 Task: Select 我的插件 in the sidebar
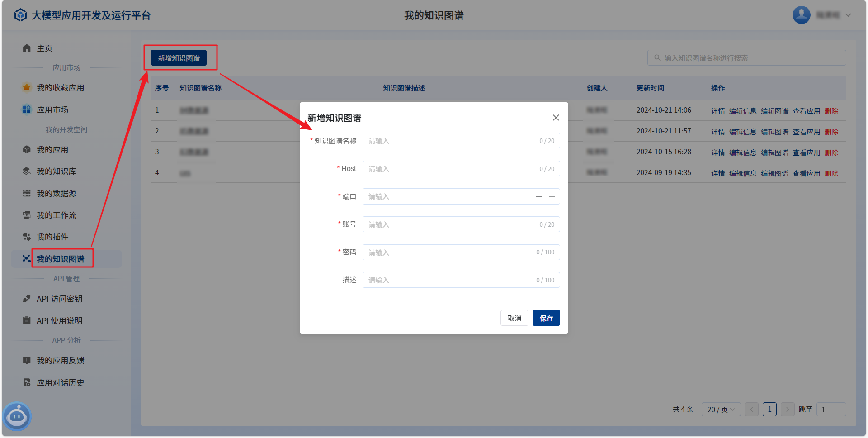[52, 237]
